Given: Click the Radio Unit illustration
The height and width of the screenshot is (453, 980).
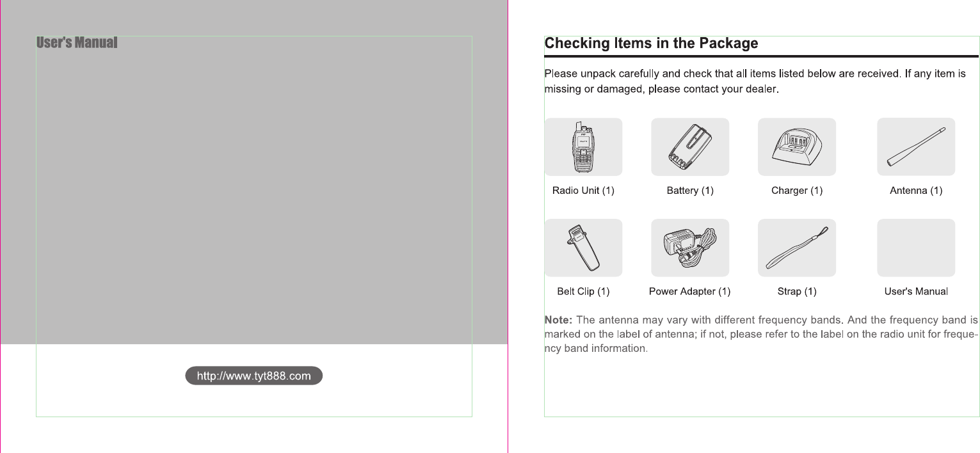Looking at the screenshot, I should (583, 147).
